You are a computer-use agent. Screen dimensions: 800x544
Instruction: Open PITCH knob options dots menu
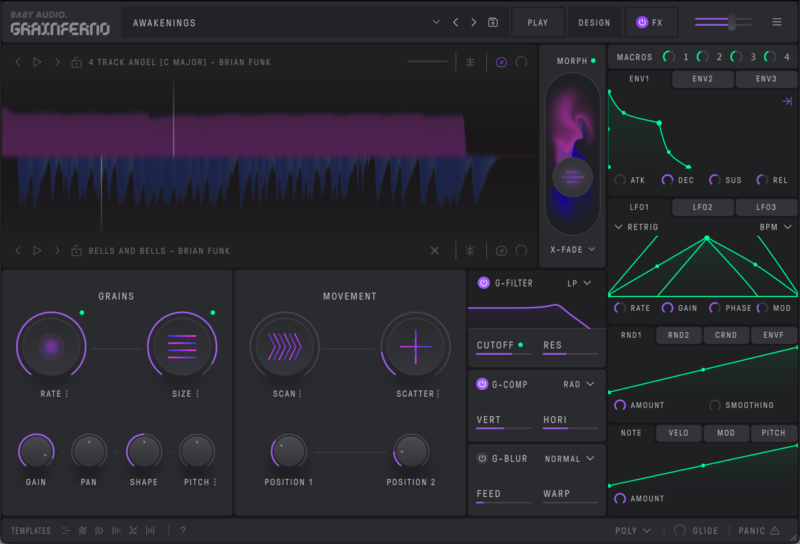(215, 482)
